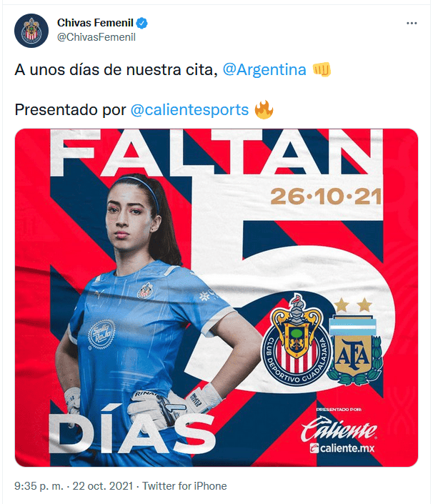Screen dimensions: 443x504
Task: Open the Chivas Femenil display name
Action: coord(95,23)
